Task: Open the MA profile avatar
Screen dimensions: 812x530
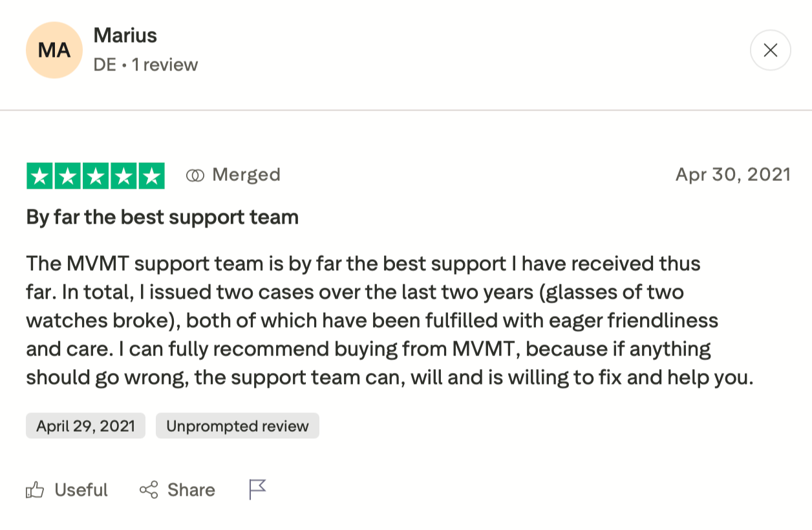Action: pos(54,50)
